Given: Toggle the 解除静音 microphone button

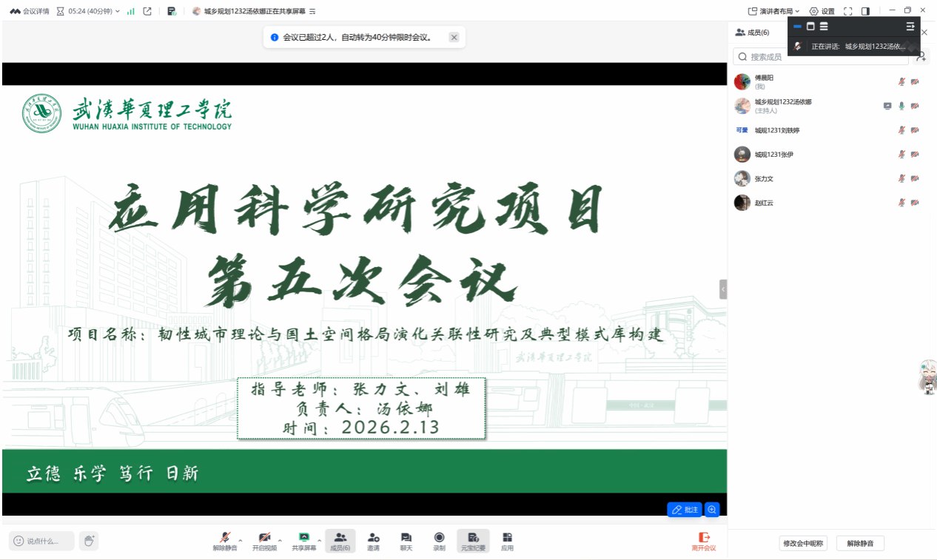Looking at the screenshot, I should pos(224,540).
